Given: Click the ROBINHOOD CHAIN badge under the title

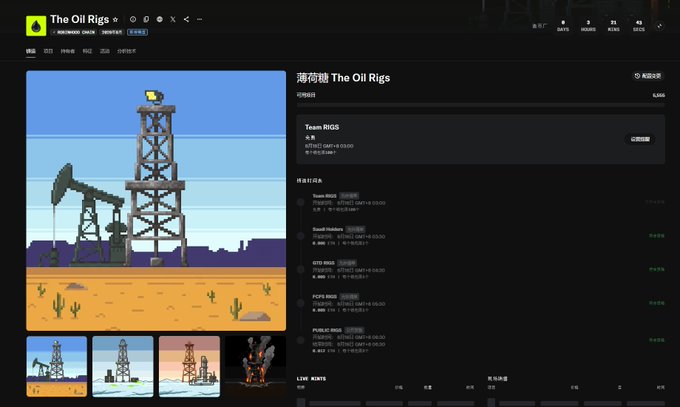Looking at the screenshot, I should (x=74, y=32).
